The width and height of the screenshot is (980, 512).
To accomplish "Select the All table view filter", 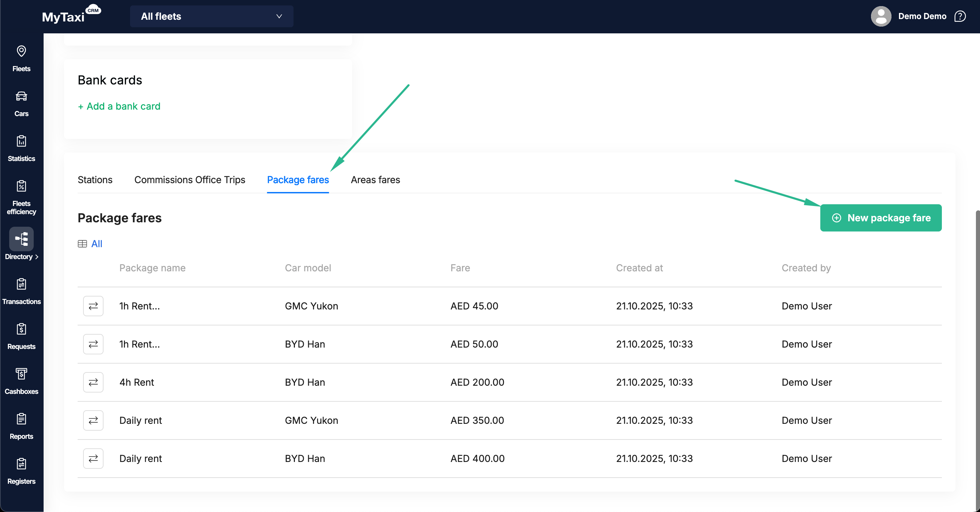I will pos(97,244).
